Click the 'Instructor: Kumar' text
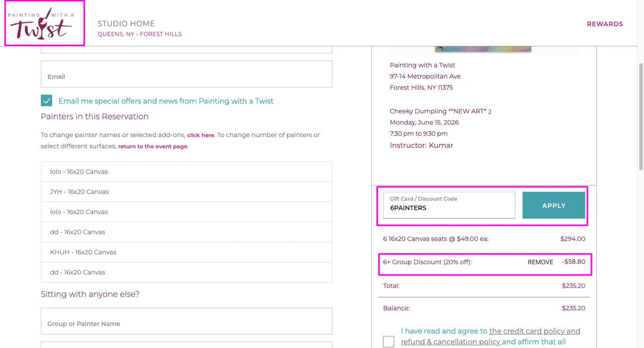 click(422, 145)
